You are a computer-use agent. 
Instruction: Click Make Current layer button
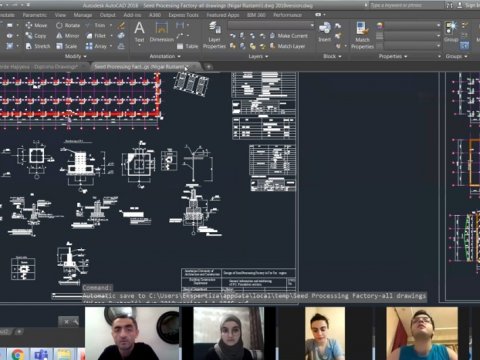[289, 36]
